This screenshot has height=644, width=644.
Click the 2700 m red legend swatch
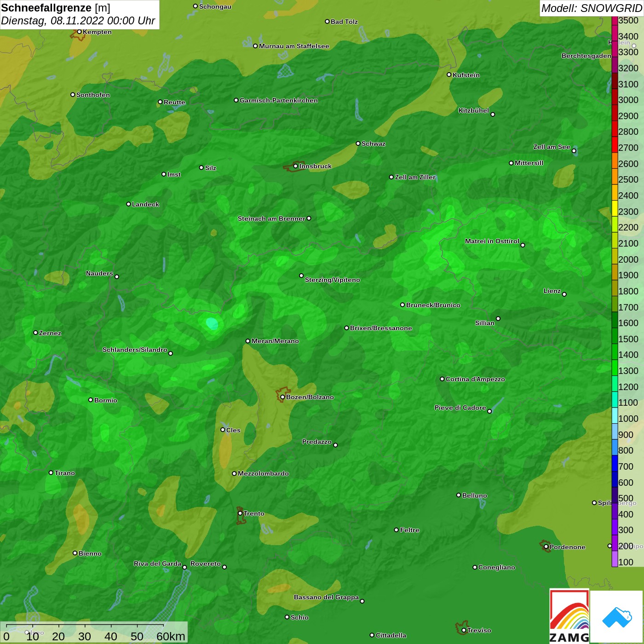(615, 145)
